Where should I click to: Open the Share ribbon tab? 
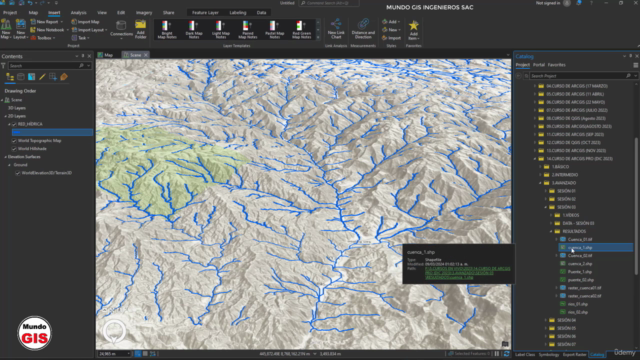coord(168,13)
